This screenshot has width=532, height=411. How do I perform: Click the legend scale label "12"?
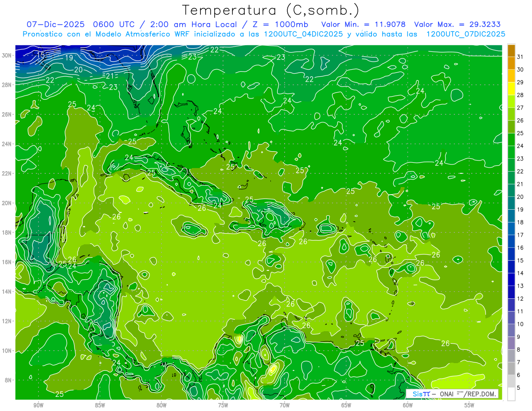[520, 299]
